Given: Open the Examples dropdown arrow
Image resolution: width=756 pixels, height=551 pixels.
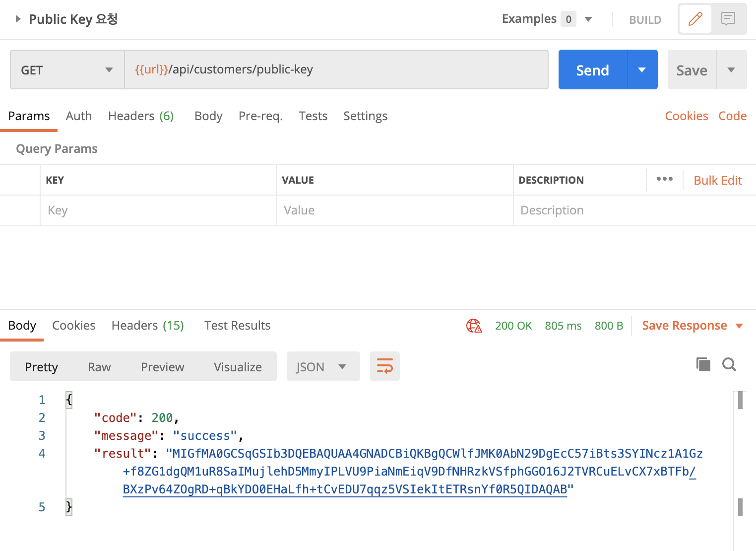Looking at the screenshot, I should tap(588, 19).
